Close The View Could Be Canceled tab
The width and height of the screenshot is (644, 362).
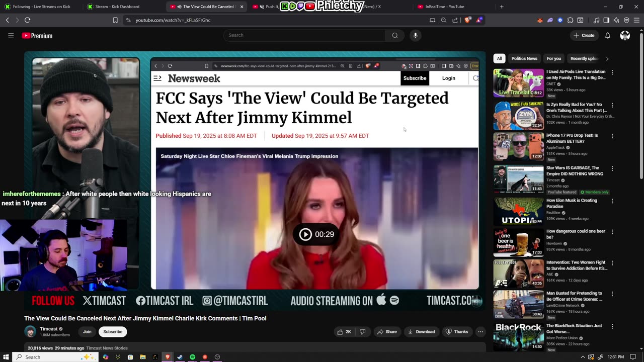(242, 7)
